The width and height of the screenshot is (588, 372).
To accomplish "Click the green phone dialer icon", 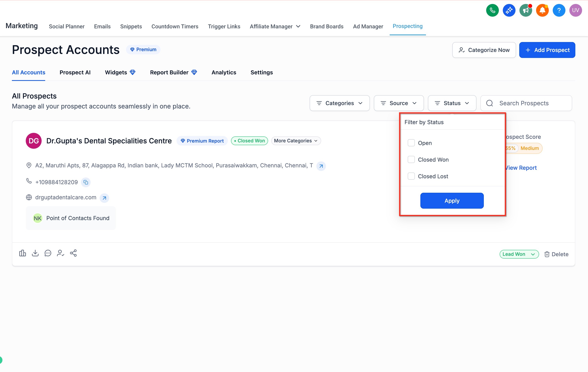I will pos(492,10).
